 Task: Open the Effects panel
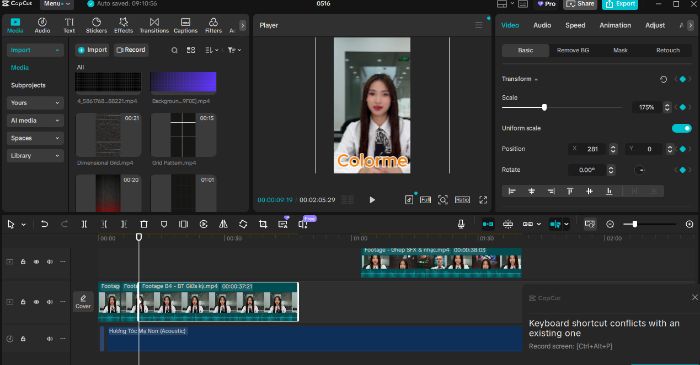pyautogui.click(x=124, y=25)
